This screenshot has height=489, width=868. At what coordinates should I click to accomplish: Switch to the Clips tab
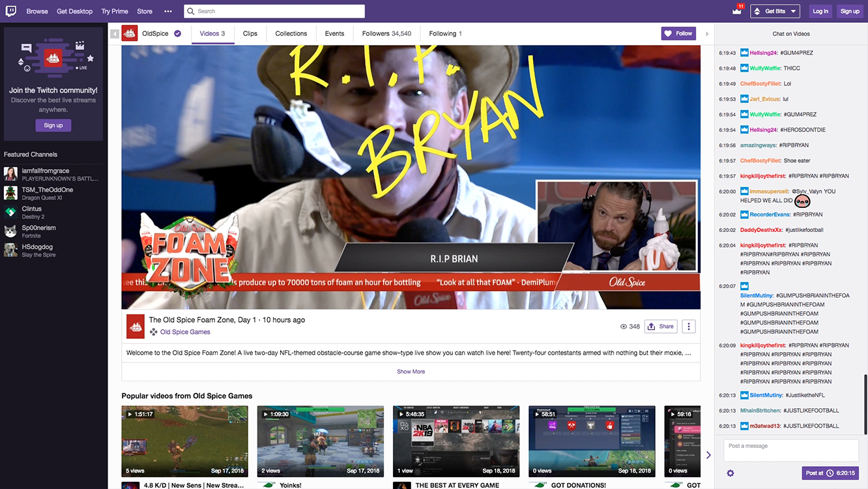(250, 33)
